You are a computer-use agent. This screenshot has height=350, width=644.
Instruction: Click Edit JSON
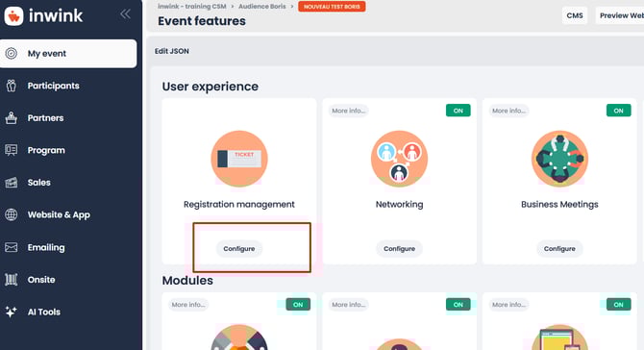pos(172,51)
